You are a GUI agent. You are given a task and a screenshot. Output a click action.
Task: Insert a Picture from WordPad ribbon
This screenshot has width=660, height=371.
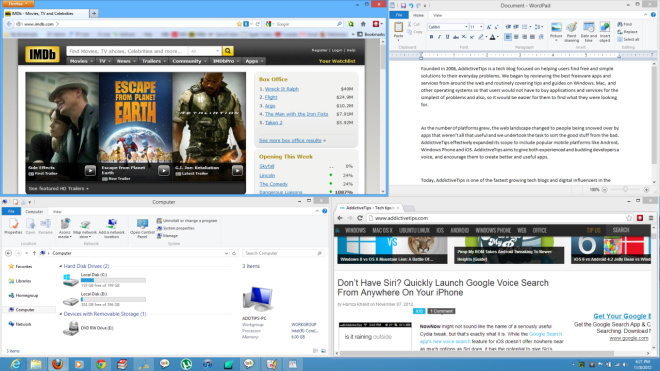(556, 31)
